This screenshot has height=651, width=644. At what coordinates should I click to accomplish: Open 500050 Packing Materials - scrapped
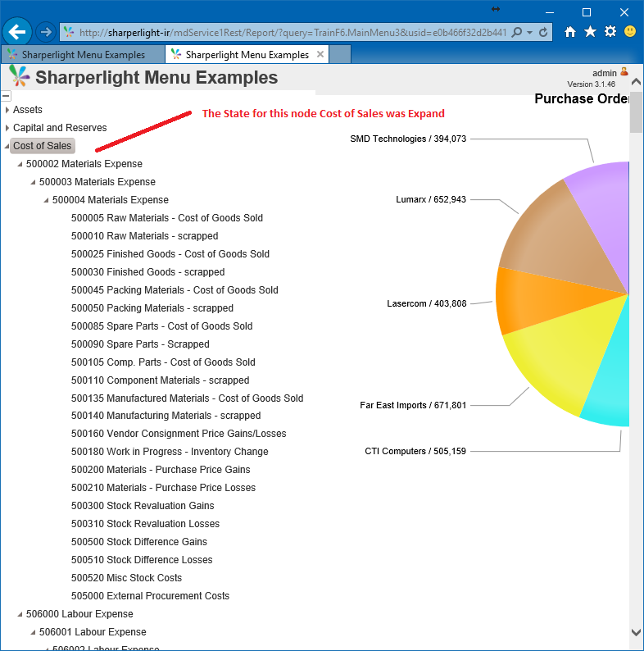pos(152,308)
